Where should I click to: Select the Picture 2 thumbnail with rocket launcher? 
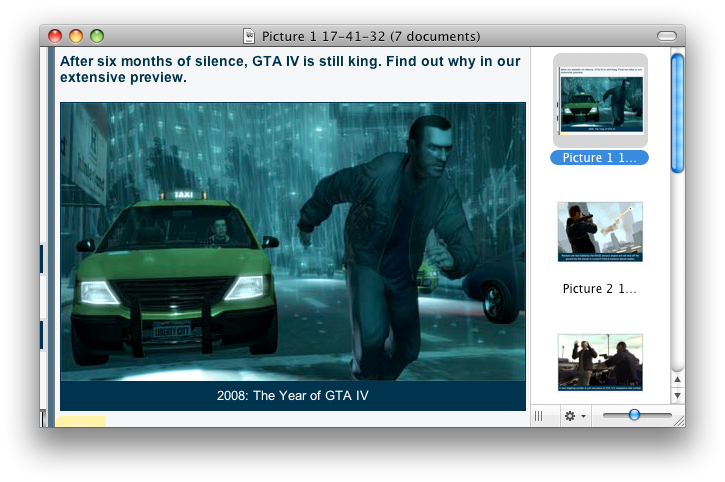click(600, 232)
